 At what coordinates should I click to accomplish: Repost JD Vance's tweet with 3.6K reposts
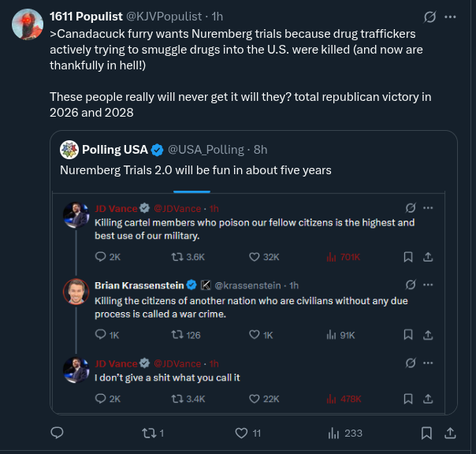coord(178,257)
